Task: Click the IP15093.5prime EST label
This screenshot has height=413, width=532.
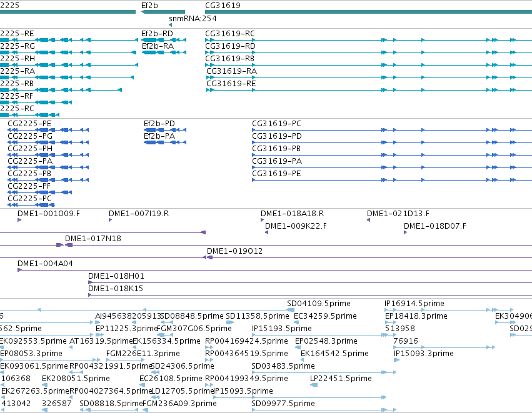Action: click(244, 391)
